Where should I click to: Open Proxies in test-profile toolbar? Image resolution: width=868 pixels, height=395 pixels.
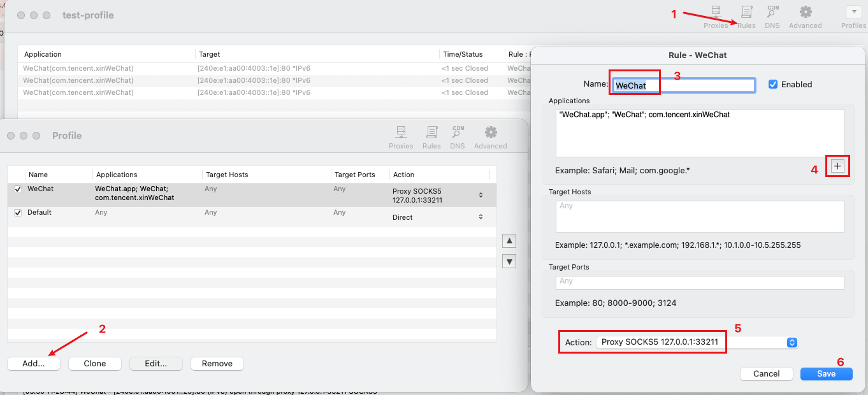[x=715, y=17]
